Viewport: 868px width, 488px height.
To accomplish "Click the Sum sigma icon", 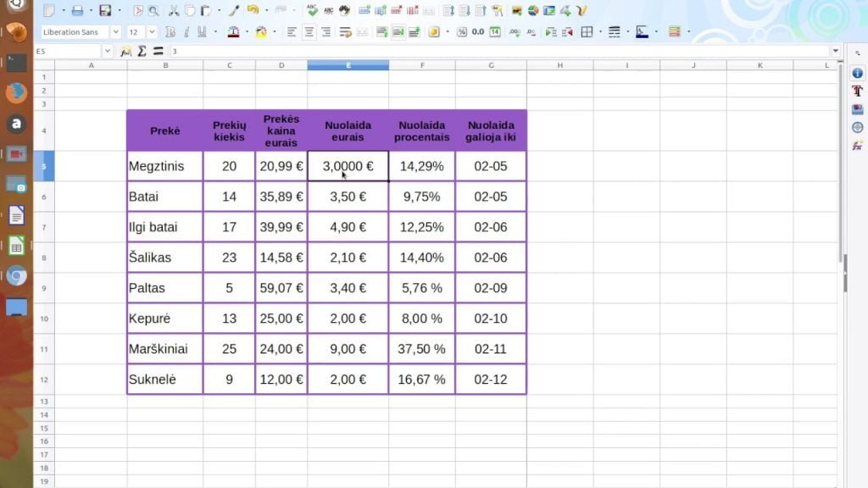I will coord(142,52).
